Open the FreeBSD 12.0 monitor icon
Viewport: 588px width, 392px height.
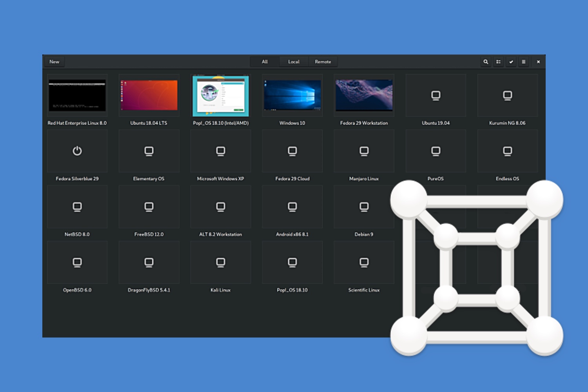[149, 207]
